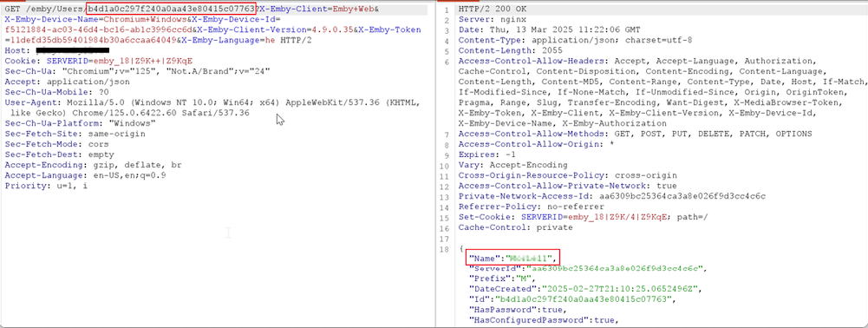Click "HasConfiguredPassword":true JSON line
Screen dimensions: 868x328
pos(543,321)
